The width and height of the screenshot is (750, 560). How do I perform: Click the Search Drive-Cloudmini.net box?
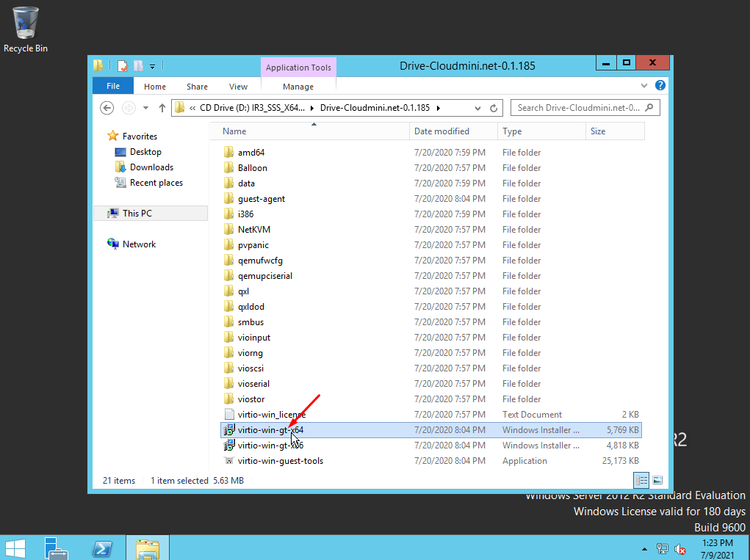(x=585, y=108)
